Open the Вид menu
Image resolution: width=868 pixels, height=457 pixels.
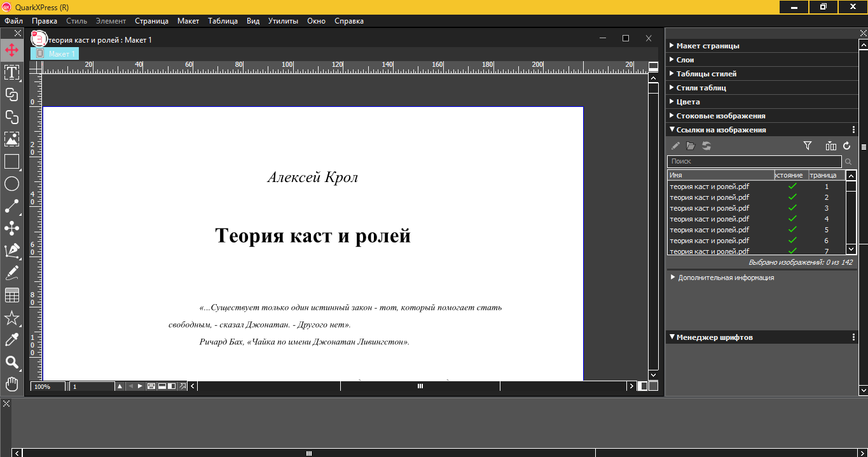coord(253,21)
